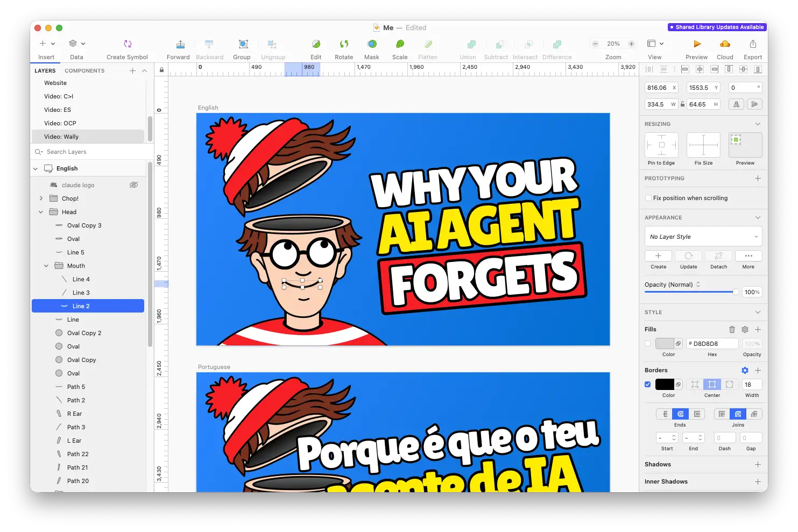Show the hidden claude logo layer

point(133,185)
